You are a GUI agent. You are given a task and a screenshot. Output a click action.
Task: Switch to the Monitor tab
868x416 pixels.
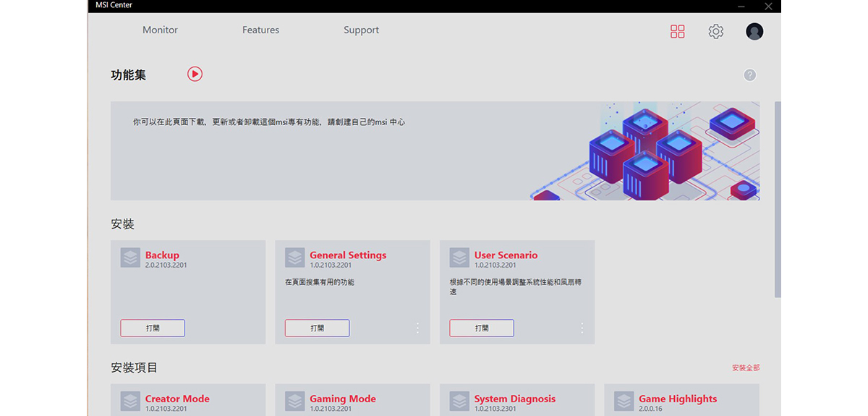[160, 30]
